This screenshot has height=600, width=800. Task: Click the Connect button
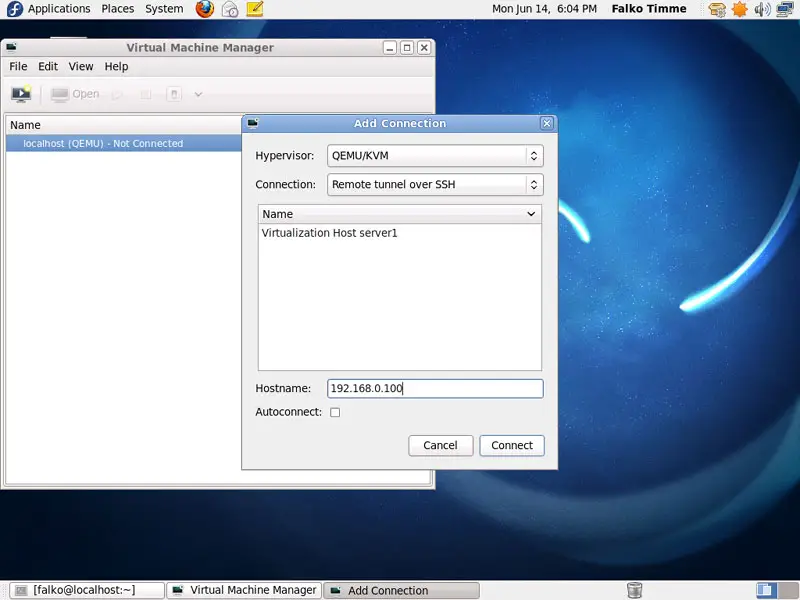512,445
